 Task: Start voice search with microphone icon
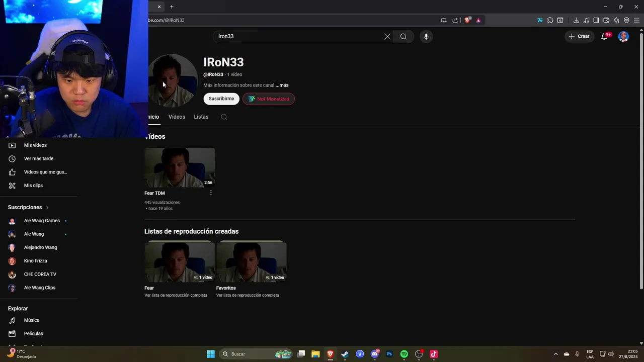click(426, 36)
